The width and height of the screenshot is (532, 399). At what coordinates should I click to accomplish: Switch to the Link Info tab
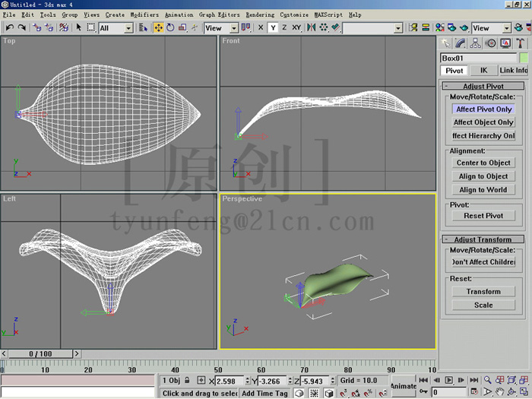[x=513, y=70]
